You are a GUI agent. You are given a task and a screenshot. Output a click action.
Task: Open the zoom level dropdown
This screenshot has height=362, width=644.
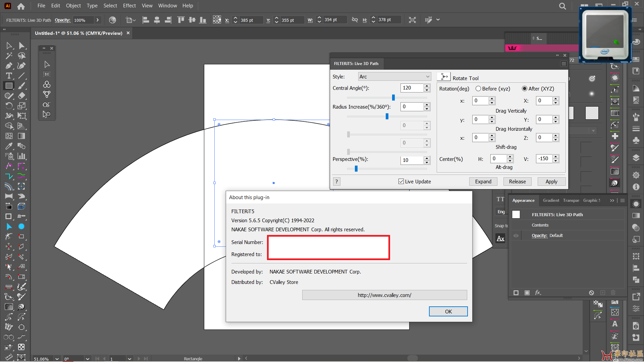pyautogui.click(x=57, y=359)
